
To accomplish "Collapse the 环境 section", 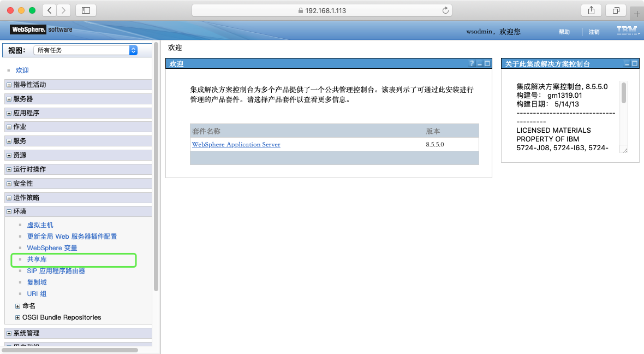I will pos(9,212).
